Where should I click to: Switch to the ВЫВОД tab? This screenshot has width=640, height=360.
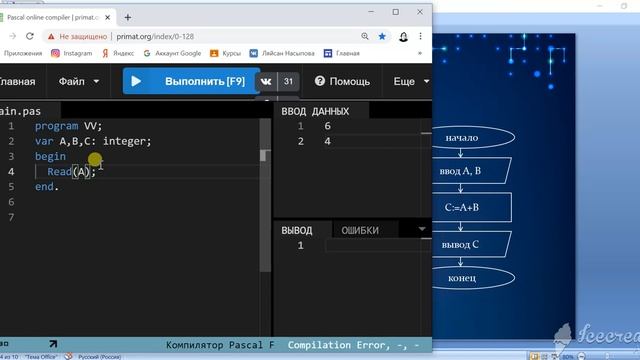(297, 231)
